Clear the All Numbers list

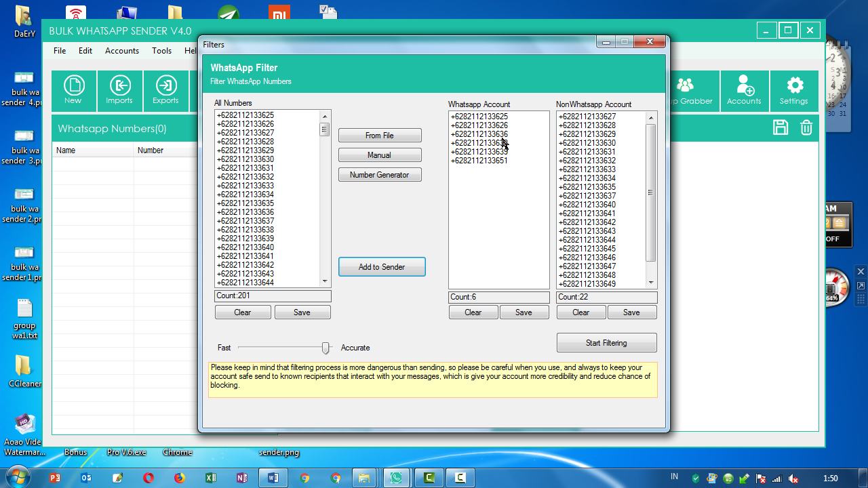pyautogui.click(x=243, y=312)
